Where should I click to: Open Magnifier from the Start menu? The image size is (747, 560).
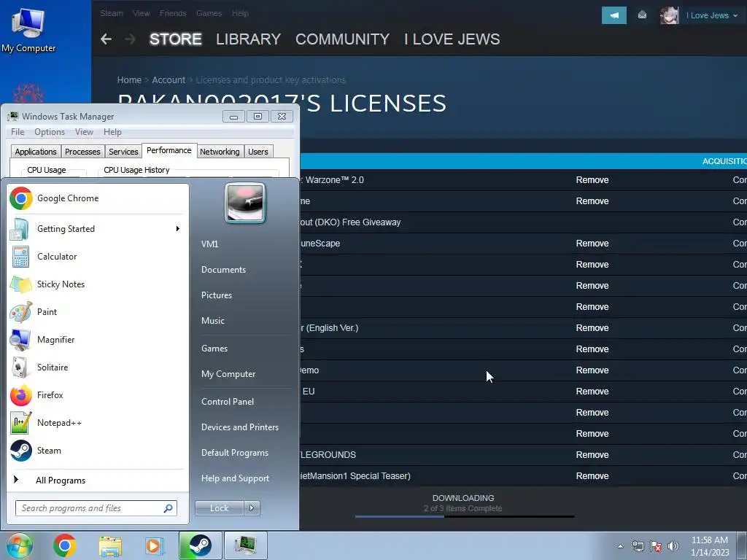[97, 340]
